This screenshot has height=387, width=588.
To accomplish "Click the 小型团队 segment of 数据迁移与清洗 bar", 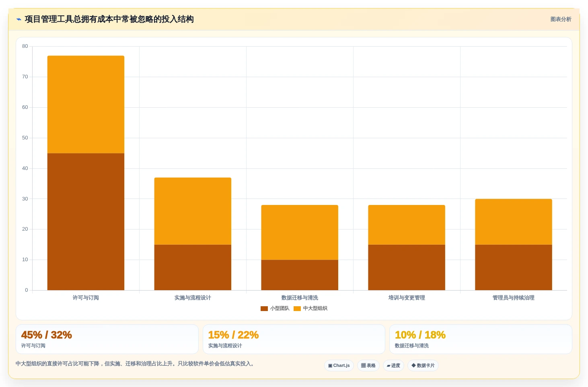I will pyautogui.click(x=300, y=275).
